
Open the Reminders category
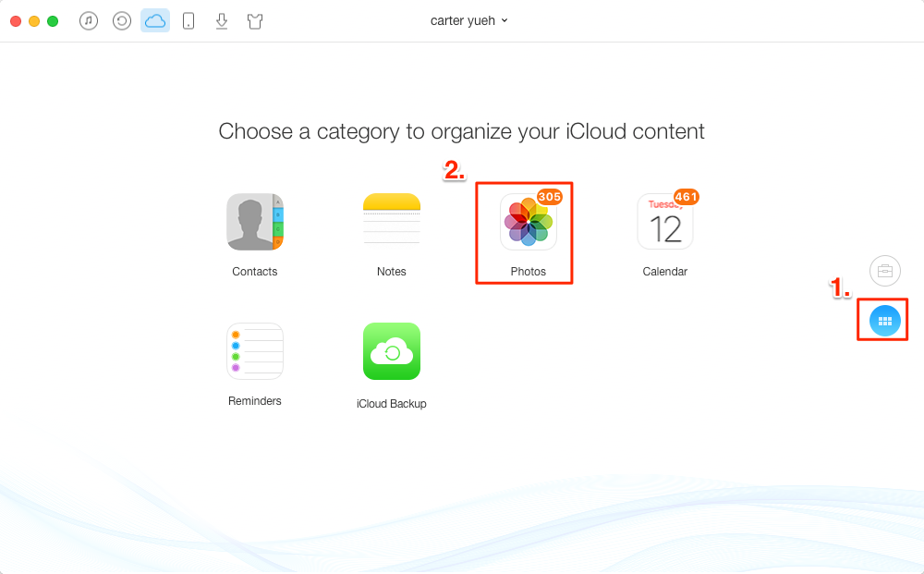(x=255, y=351)
